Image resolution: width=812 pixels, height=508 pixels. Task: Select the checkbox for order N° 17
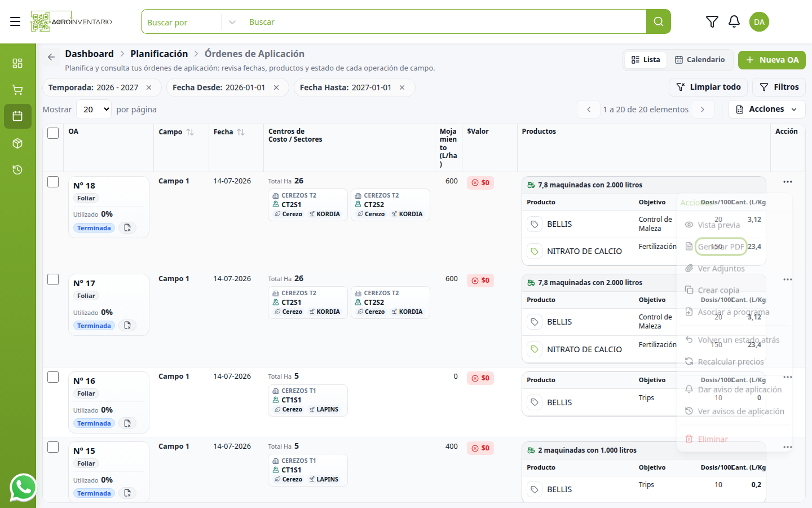coord(53,279)
